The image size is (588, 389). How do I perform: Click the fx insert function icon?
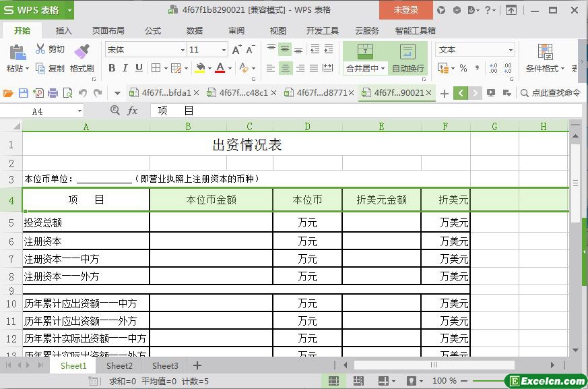click(x=133, y=111)
